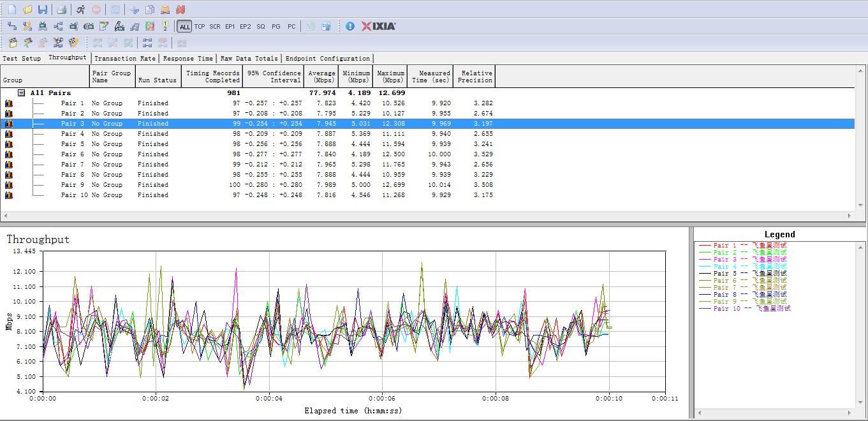Click the group-layout icon in third toolbar
The width and height of the screenshot is (868, 421).
[x=147, y=43]
